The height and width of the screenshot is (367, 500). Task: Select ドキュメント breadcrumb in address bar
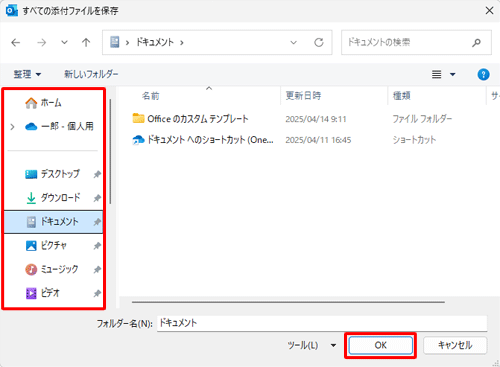(155, 42)
